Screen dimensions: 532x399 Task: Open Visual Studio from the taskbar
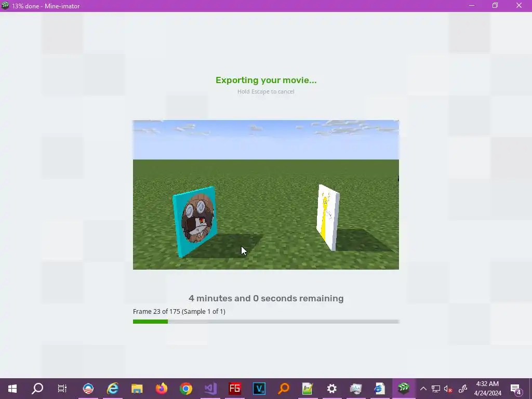tap(210, 389)
